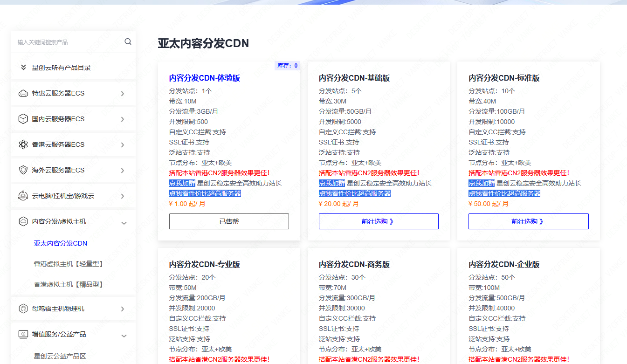The image size is (627, 364).
Task: Click the search magnifier icon
Action: click(x=128, y=42)
